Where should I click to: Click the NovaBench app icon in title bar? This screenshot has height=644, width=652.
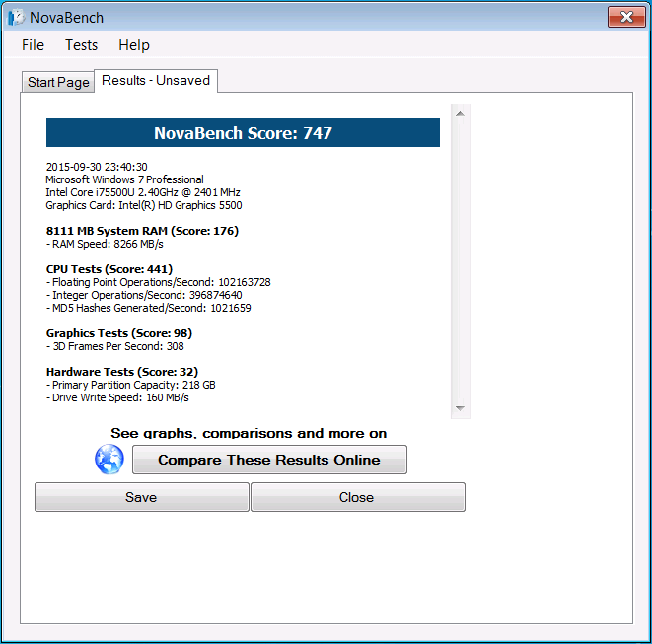pos(16,18)
